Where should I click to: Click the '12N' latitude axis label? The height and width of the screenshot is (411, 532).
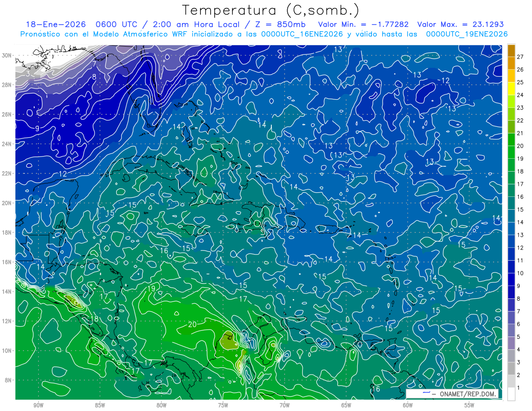click(x=7, y=321)
